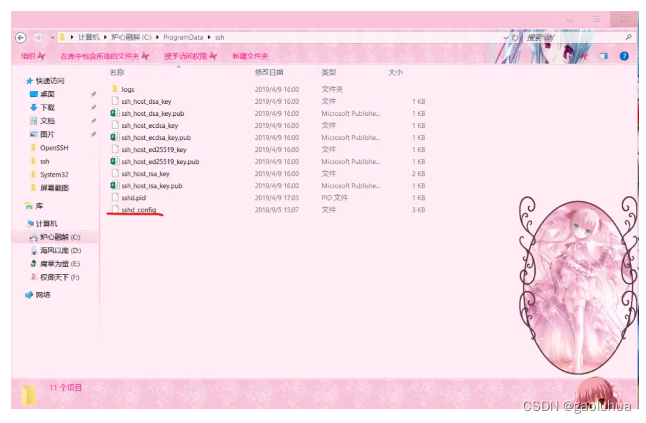Select ssh_host_dsa_key file icon
This screenshot has width=646, height=423.
(115, 101)
